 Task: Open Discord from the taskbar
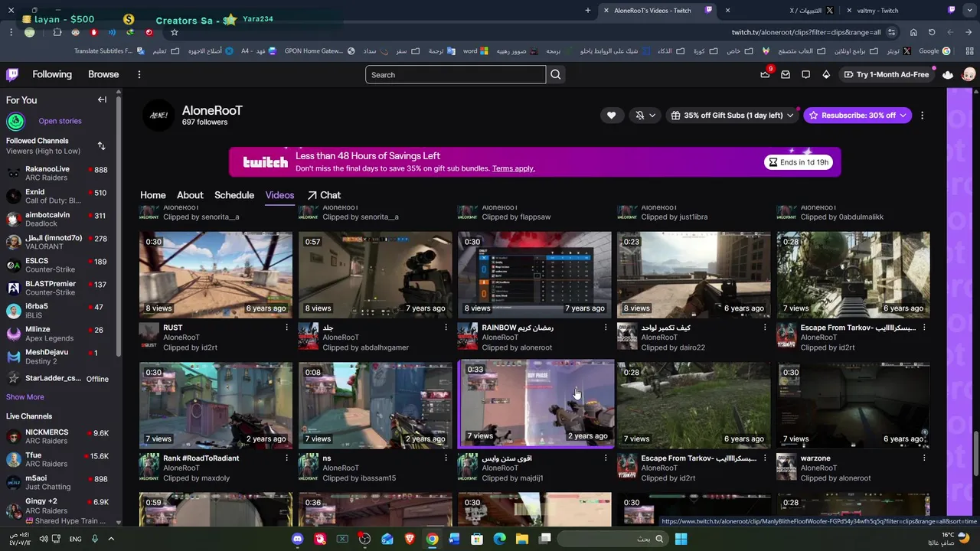298,539
